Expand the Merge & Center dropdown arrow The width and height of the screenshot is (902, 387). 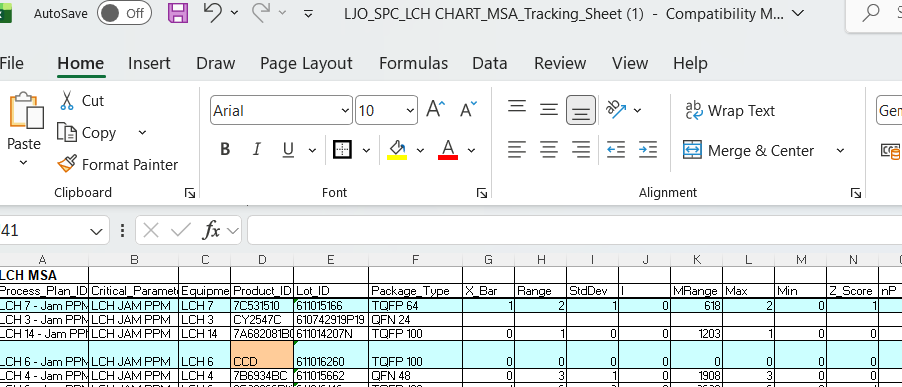(840, 151)
